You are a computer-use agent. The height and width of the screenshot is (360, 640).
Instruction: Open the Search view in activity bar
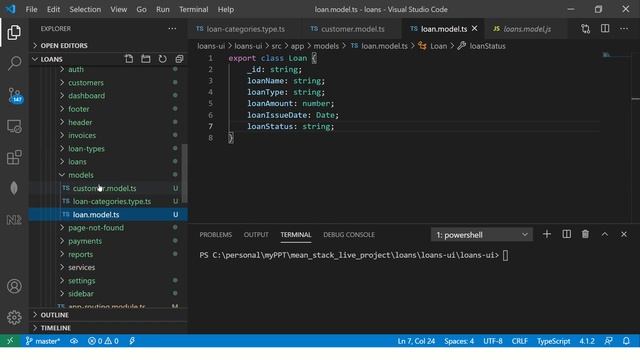[14, 63]
